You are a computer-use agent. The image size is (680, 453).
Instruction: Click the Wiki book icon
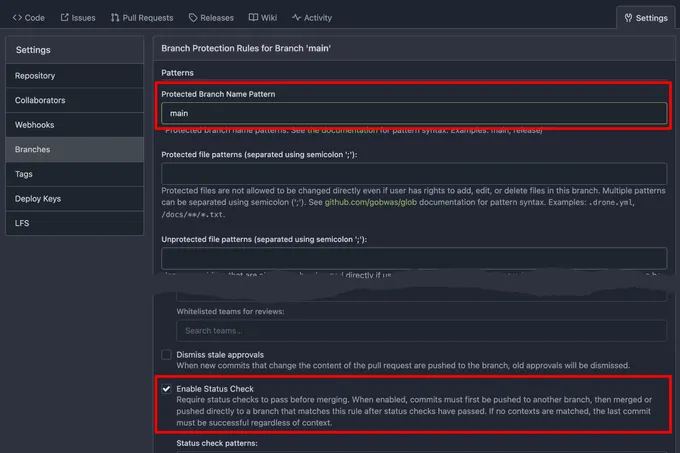[253, 18]
